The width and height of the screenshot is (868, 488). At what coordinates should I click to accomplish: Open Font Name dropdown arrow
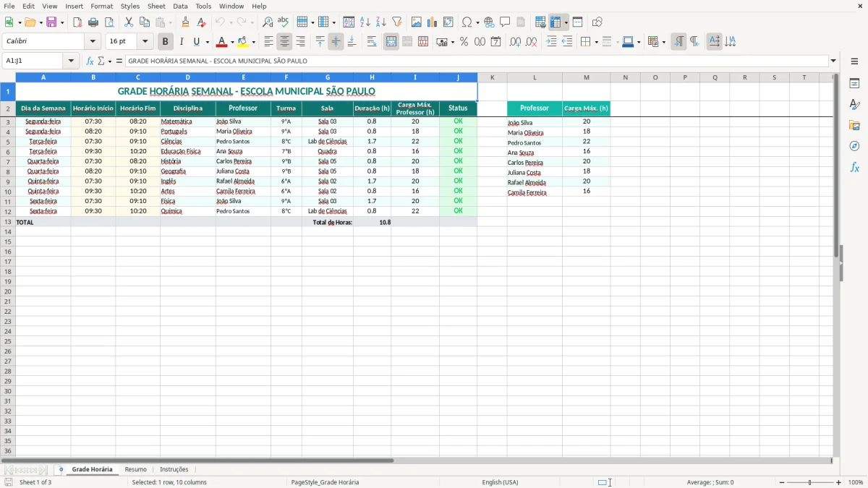pos(93,42)
